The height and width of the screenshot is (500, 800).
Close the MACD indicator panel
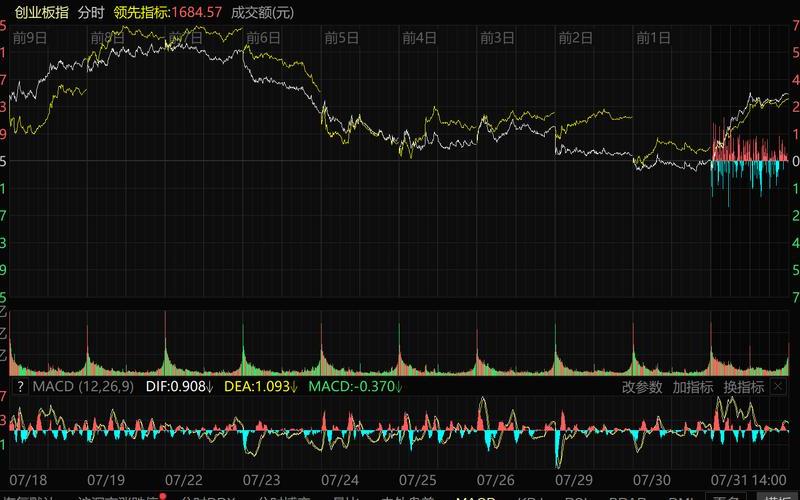777,387
